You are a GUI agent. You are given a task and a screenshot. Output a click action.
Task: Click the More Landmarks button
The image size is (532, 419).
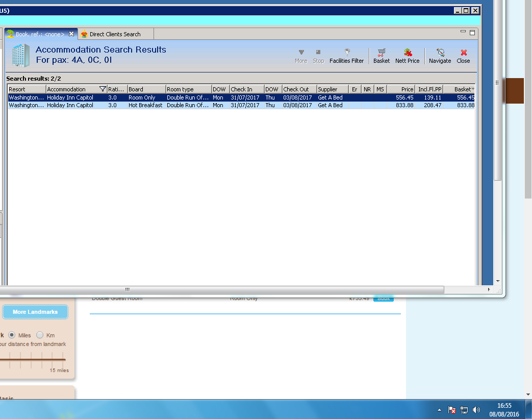tap(35, 312)
